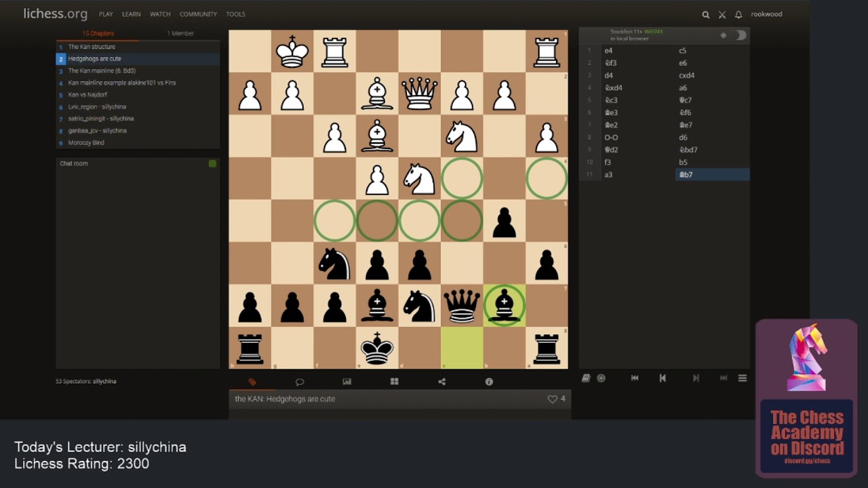Image resolution: width=868 pixels, height=488 pixels.
Task: Select the white queen piece
Action: pyautogui.click(x=420, y=94)
